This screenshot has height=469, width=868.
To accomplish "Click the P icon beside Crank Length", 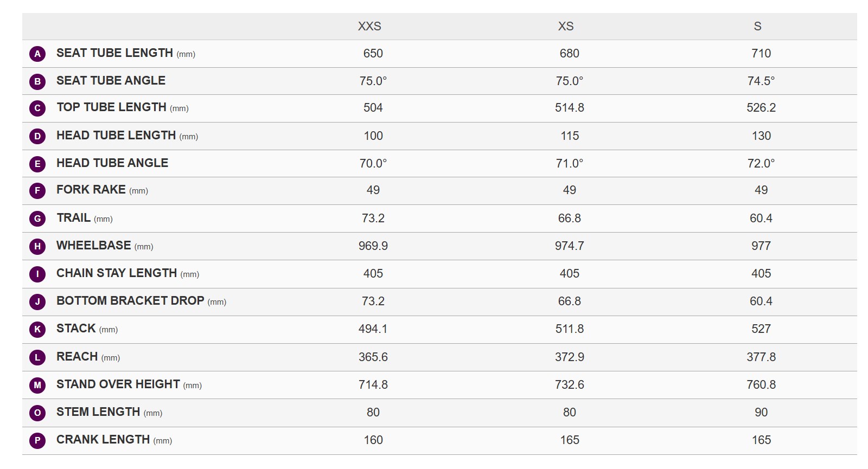I will coord(37,440).
